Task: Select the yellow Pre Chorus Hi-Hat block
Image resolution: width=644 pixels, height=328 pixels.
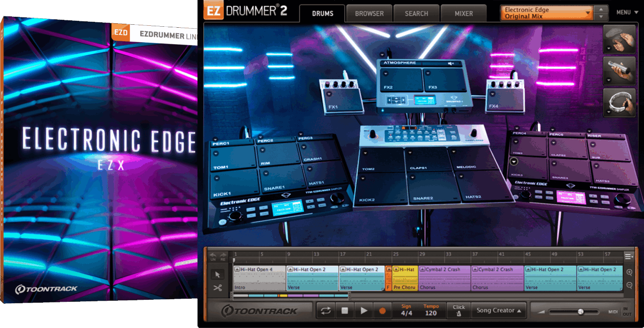Action: pyautogui.click(x=405, y=278)
